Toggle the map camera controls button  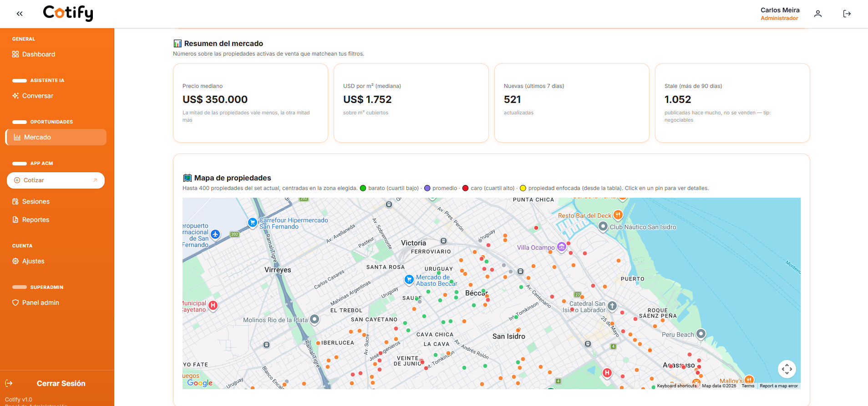pos(787,369)
